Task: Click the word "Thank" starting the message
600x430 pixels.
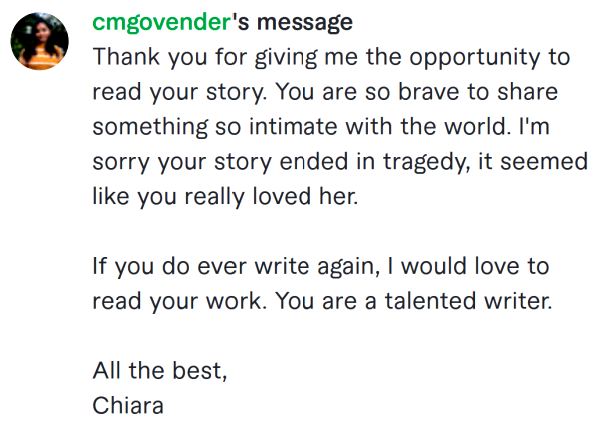Action: (126, 57)
